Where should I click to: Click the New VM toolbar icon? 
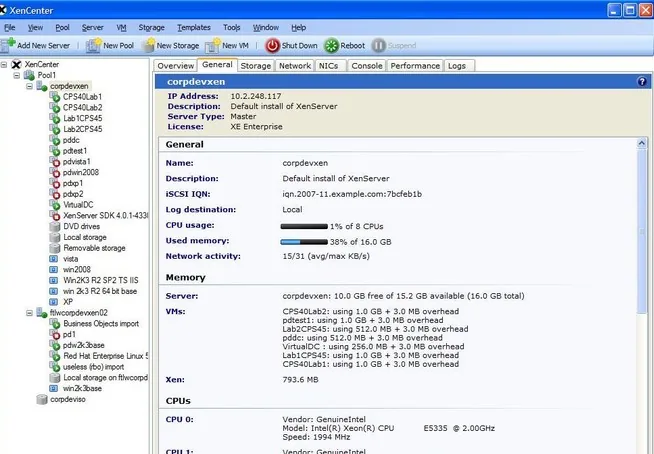[213, 45]
